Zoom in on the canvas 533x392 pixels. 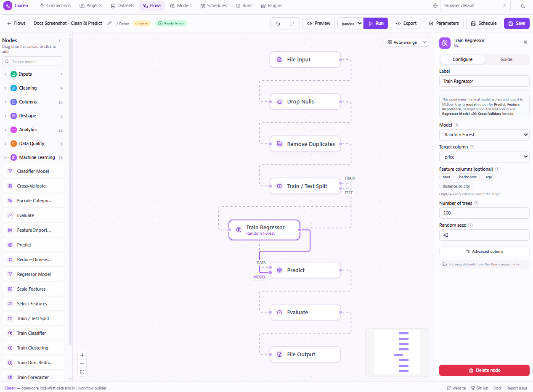pos(82,355)
